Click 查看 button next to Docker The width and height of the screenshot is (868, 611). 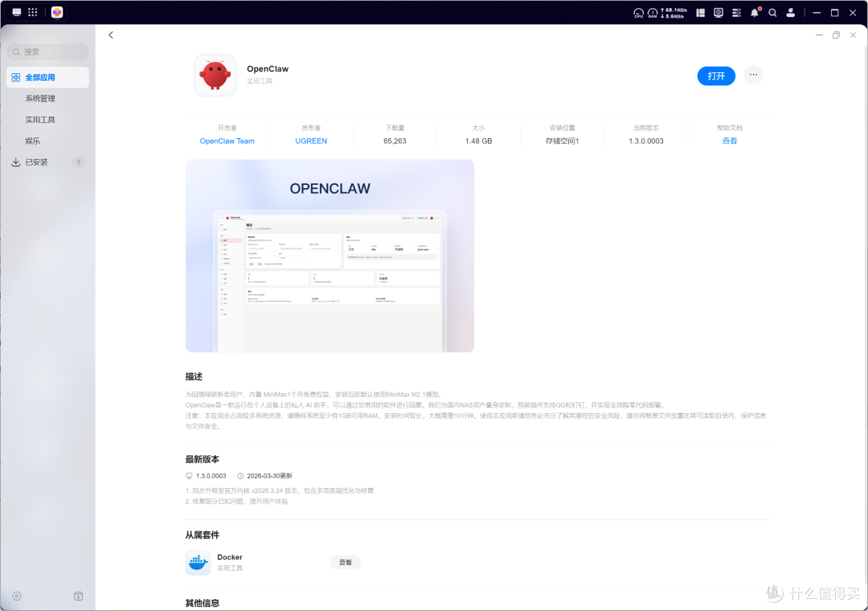[346, 562]
